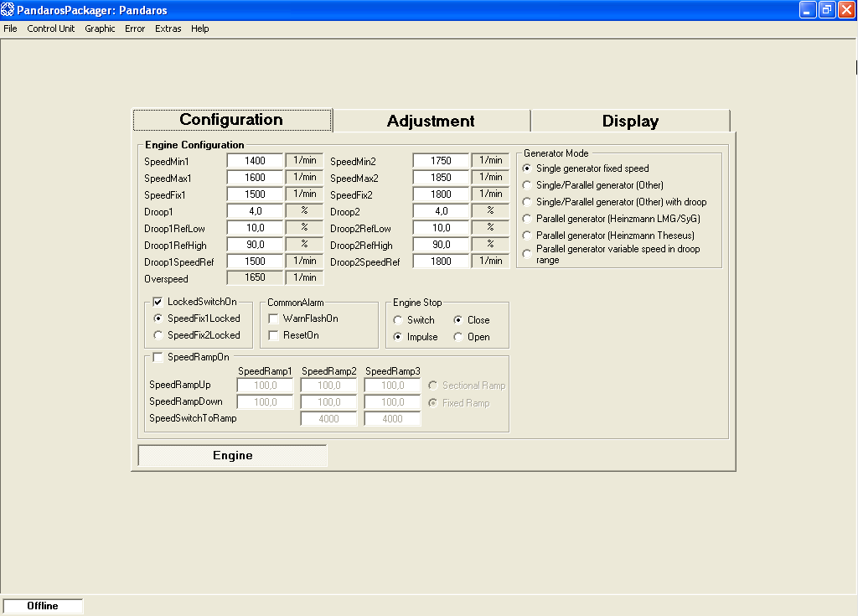
Task: Click the Engine Stop group label
Action: click(417, 303)
